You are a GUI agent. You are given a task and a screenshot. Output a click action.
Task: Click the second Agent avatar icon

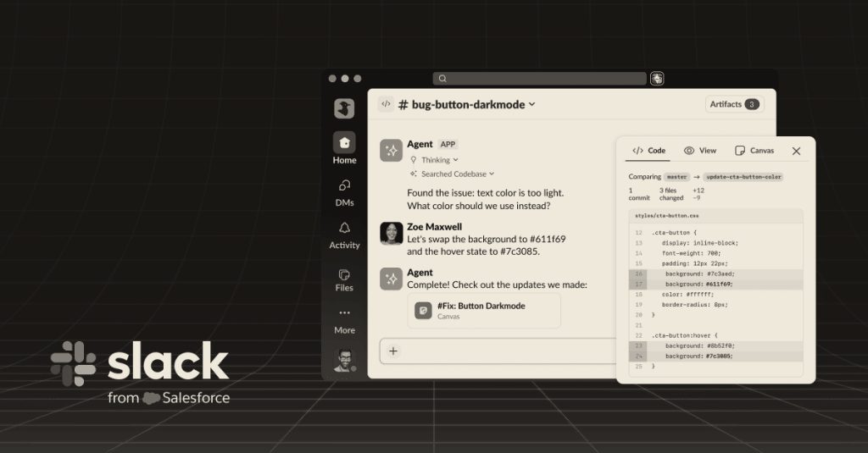click(392, 279)
